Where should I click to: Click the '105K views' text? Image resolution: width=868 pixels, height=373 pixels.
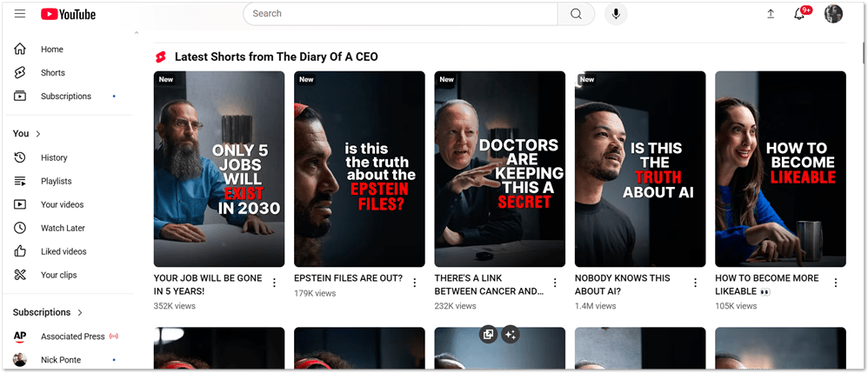(x=736, y=305)
